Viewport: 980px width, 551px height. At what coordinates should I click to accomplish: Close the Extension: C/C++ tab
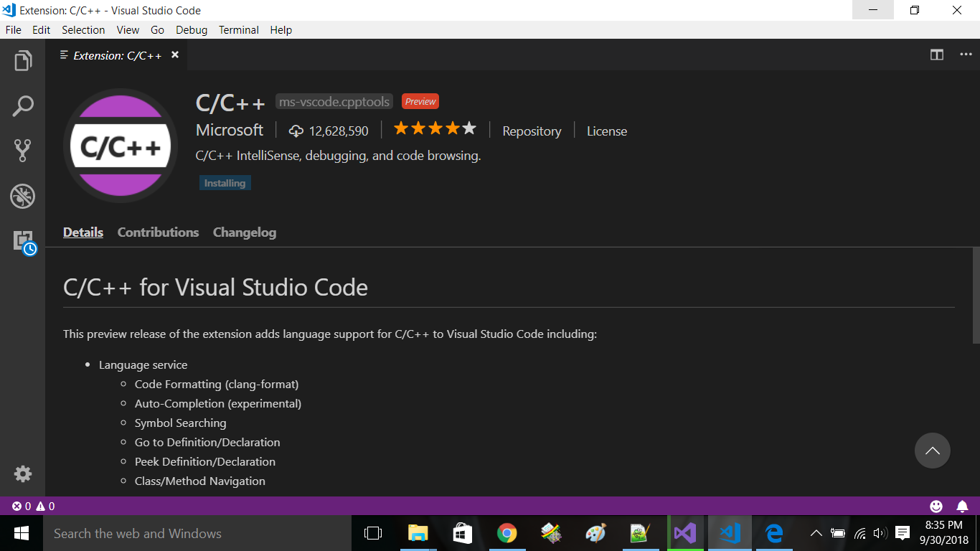(x=175, y=55)
